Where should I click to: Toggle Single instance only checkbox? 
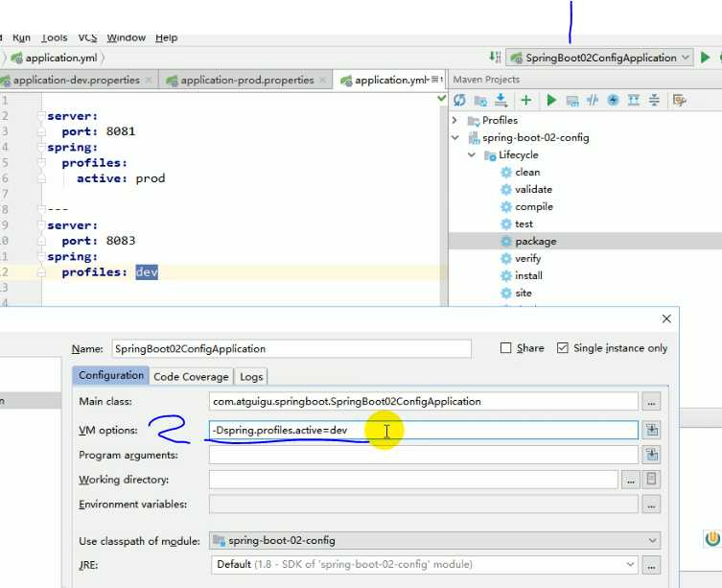tap(562, 348)
